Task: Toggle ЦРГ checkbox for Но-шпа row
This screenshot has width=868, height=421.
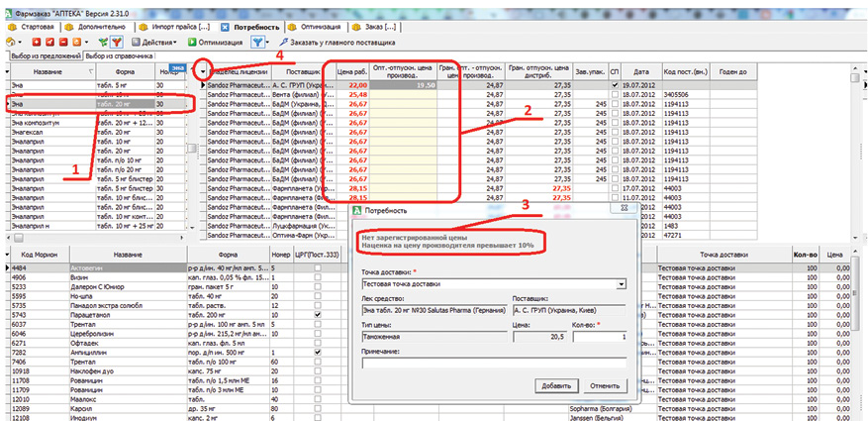Action: pyautogui.click(x=317, y=295)
